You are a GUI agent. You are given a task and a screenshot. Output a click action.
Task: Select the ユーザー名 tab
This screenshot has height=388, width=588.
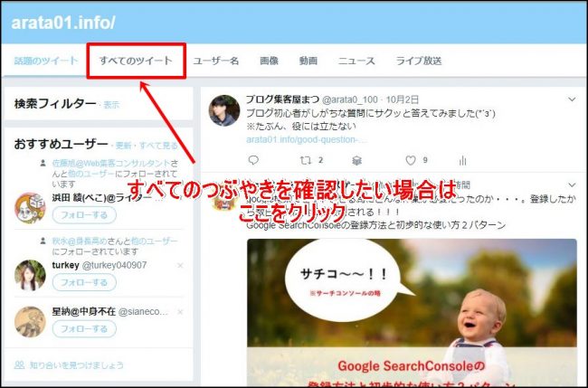[x=216, y=61]
